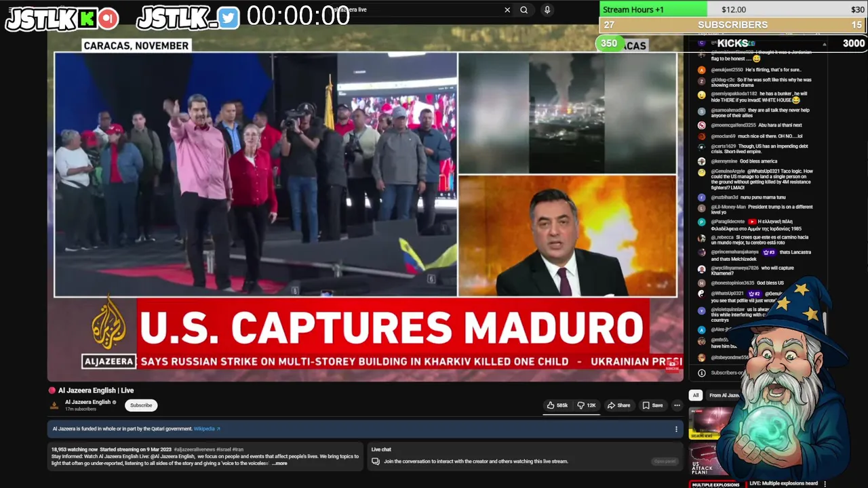Viewport: 868px width, 488px height.
Task: Clear the YouTube search box text
Action: tap(507, 10)
